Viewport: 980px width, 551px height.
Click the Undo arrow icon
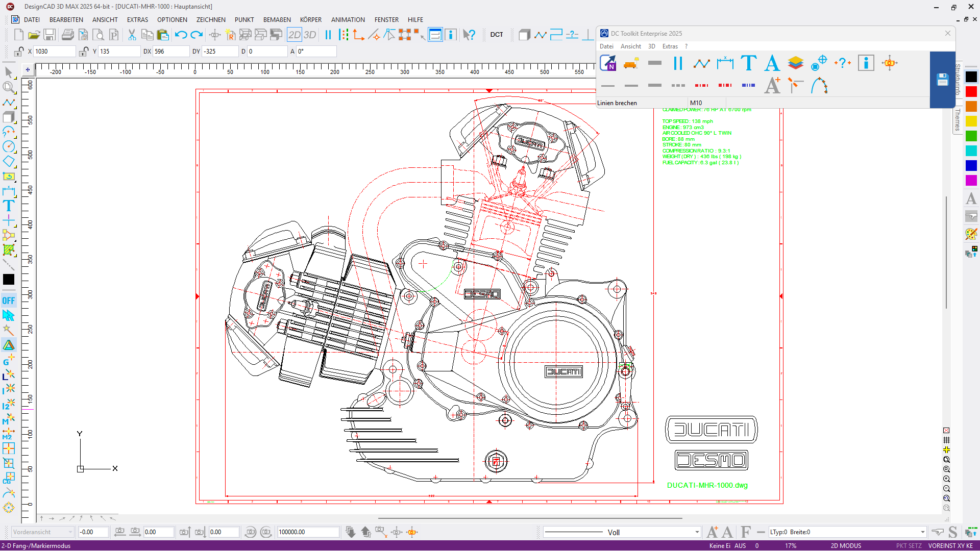coord(181,35)
